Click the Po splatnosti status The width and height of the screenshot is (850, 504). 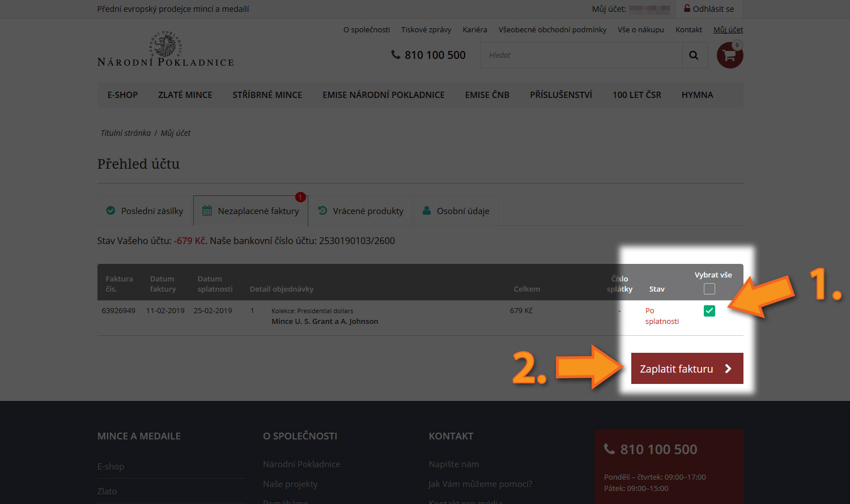coord(662,316)
